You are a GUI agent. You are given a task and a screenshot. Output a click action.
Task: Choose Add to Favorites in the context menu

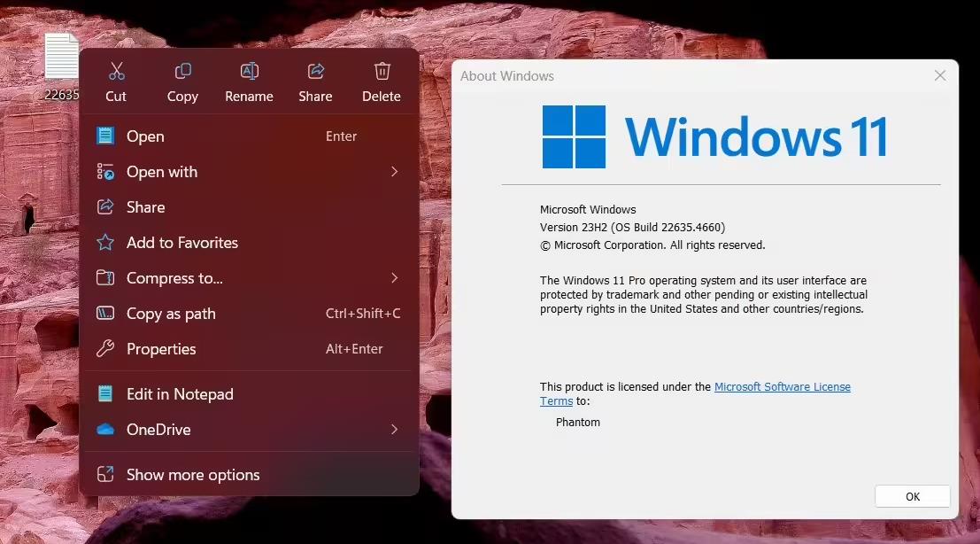(250, 243)
